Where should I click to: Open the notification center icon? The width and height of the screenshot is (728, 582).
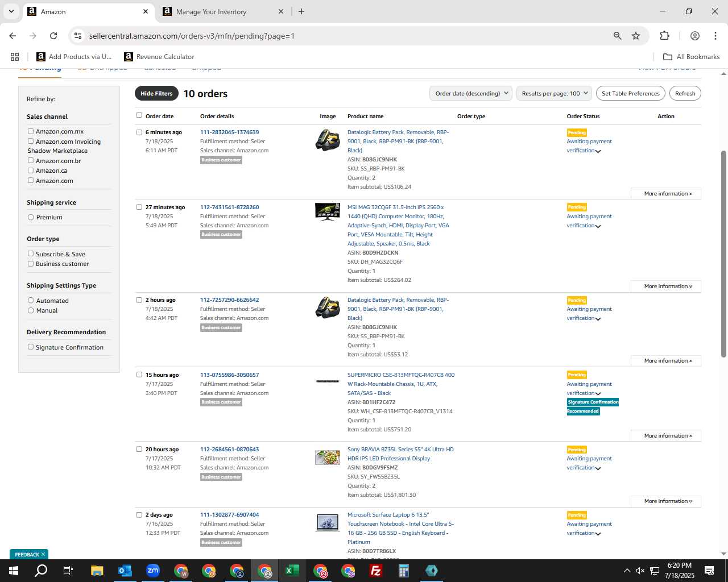point(709,571)
